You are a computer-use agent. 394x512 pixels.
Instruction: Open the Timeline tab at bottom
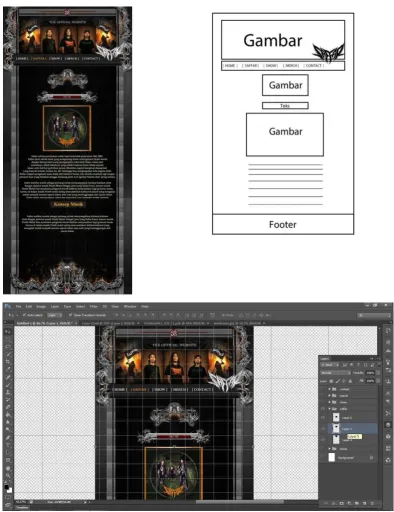[x=22, y=507]
